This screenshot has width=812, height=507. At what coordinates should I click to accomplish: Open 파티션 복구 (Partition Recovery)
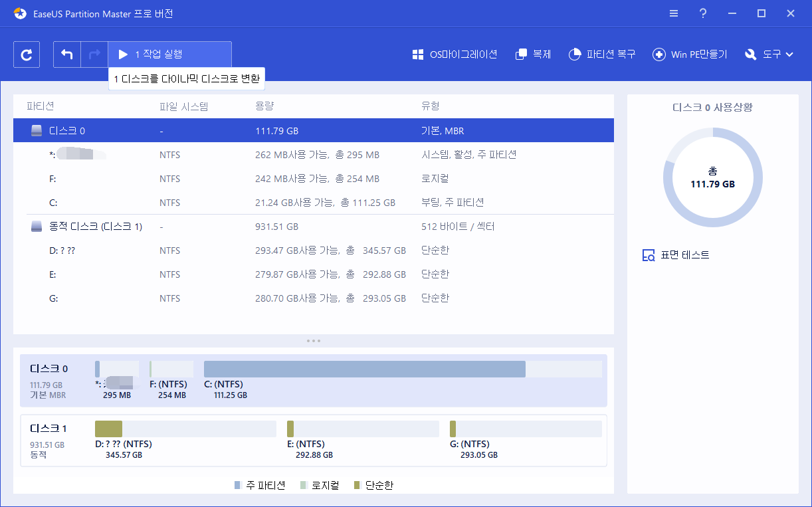pyautogui.click(x=602, y=54)
